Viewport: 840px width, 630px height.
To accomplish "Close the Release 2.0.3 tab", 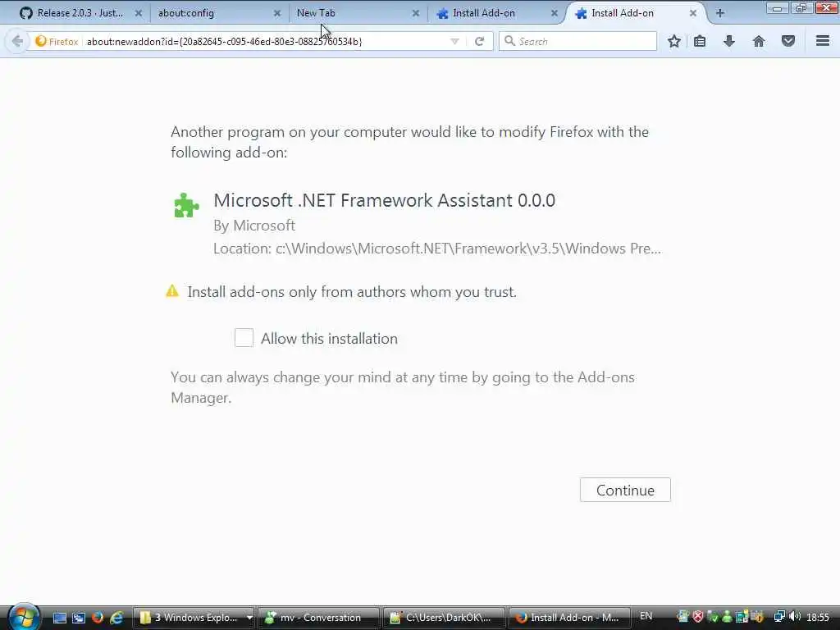I will pyautogui.click(x=138, y=13).
